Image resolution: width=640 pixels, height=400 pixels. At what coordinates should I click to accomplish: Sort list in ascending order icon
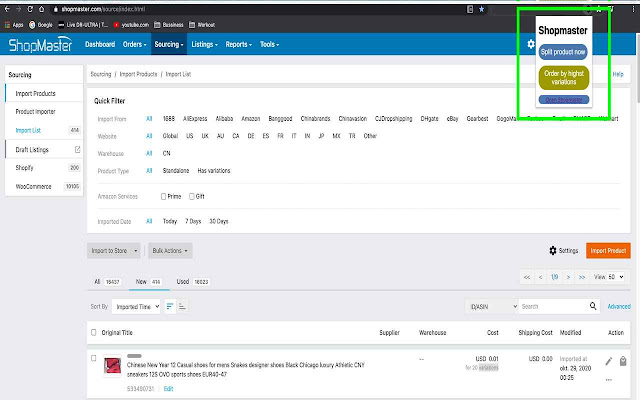click(182, 307)
